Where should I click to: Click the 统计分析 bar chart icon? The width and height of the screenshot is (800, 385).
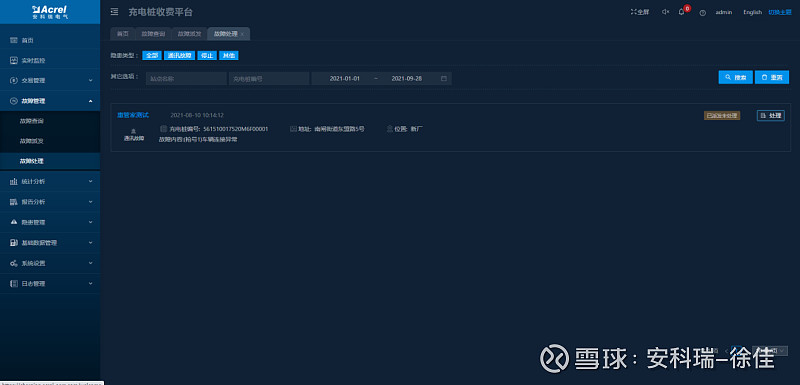point(14,182)
